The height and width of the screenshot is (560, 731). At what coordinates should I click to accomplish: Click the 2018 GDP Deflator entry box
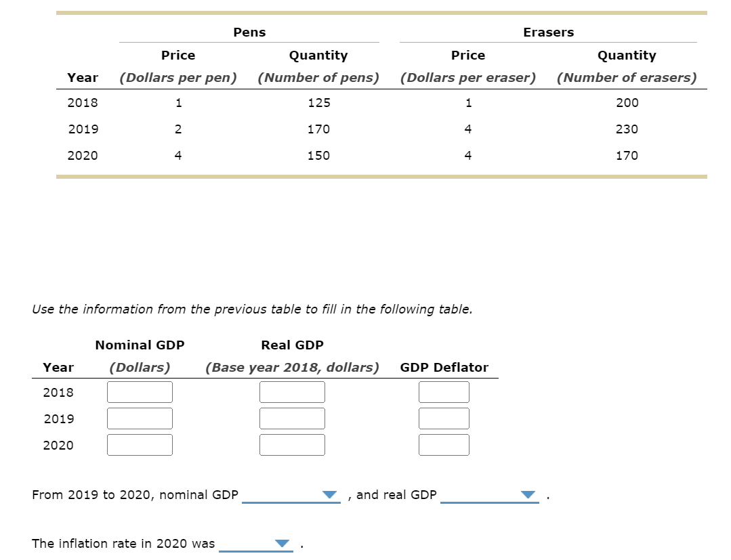click(444, 392)
